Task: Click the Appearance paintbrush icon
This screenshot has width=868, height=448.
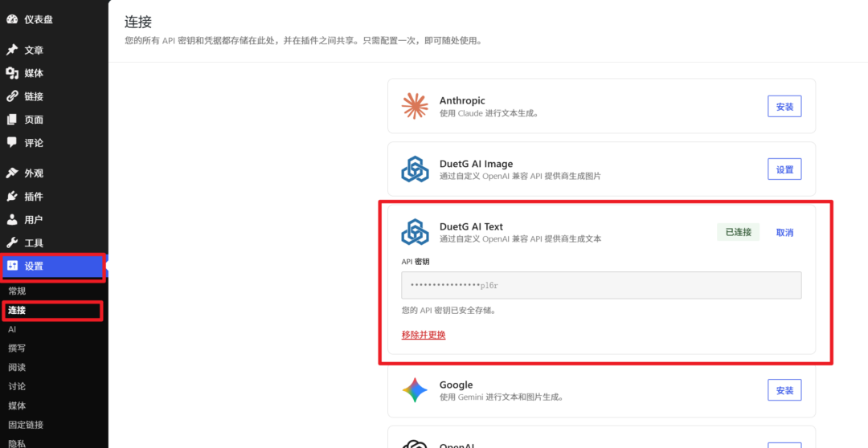Action: click(x=11, y=173)
